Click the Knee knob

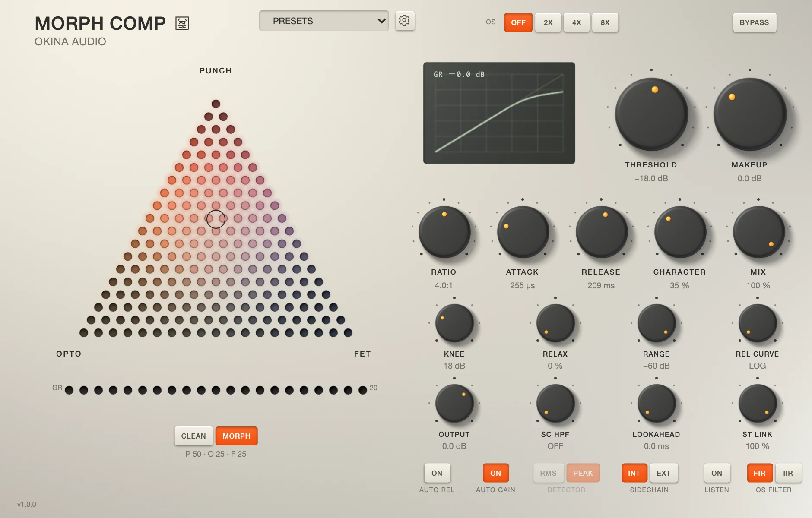[x=454, y=323]
